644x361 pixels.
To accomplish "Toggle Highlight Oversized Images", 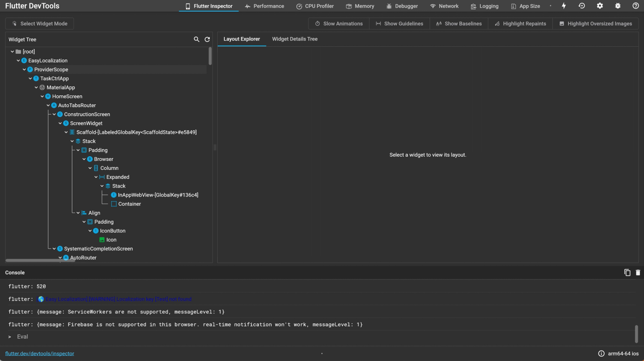I will click(x=595, y=24).
